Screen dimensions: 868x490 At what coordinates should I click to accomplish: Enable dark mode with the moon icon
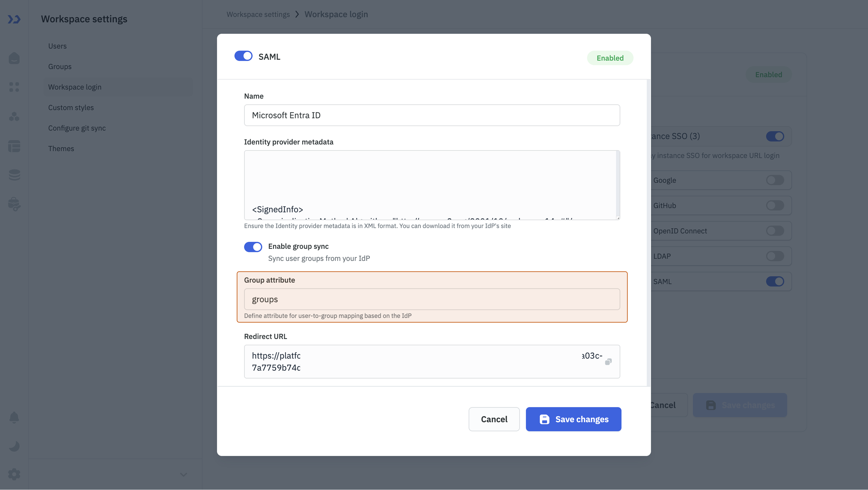(14, 446)
